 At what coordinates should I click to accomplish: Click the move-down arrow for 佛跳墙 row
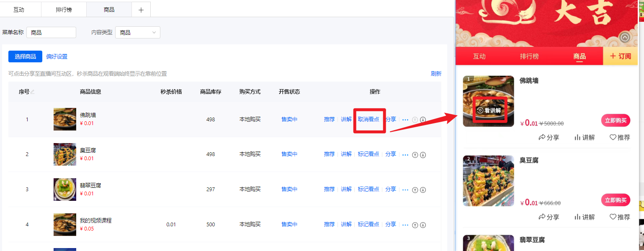423,120
